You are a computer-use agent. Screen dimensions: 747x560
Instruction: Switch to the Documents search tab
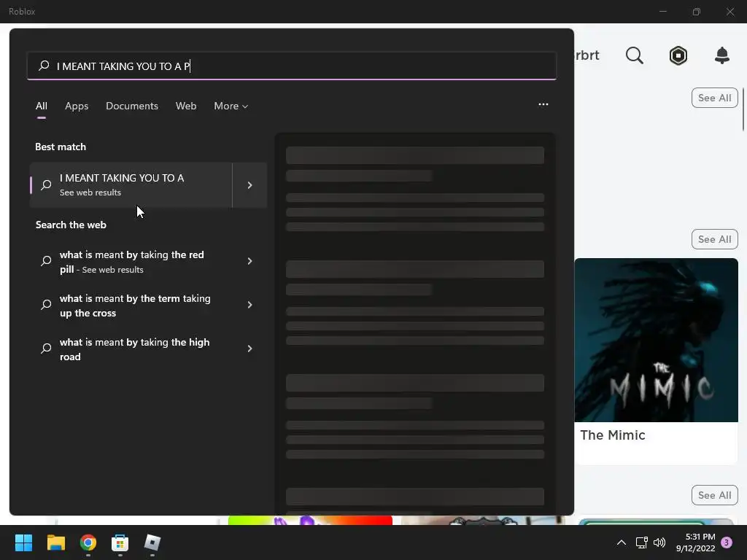(x=132, y=106)
